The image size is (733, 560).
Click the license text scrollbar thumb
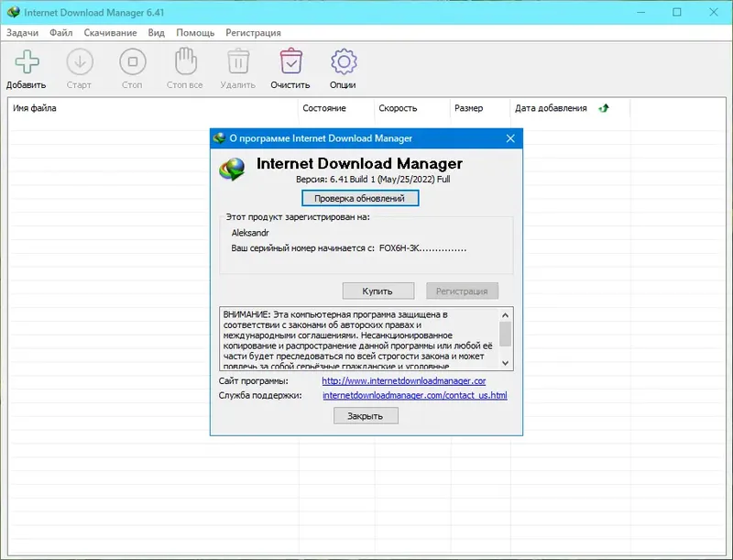505,334
